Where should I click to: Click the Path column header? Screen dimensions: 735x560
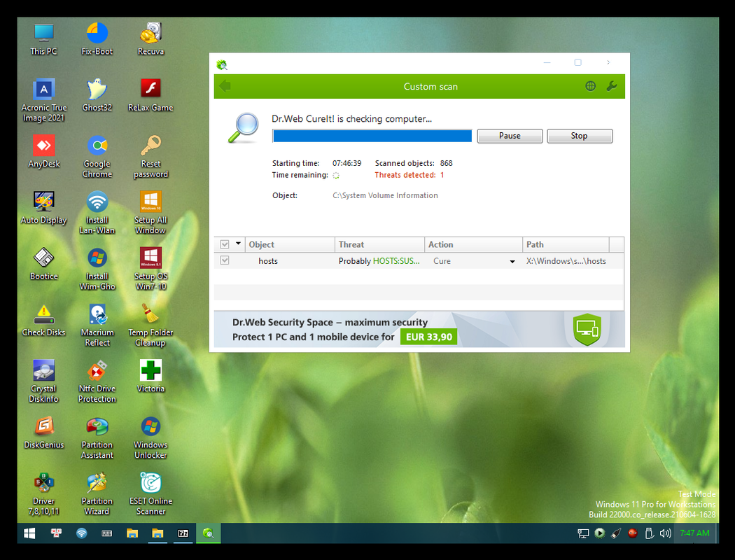click(x=566, y=244)
